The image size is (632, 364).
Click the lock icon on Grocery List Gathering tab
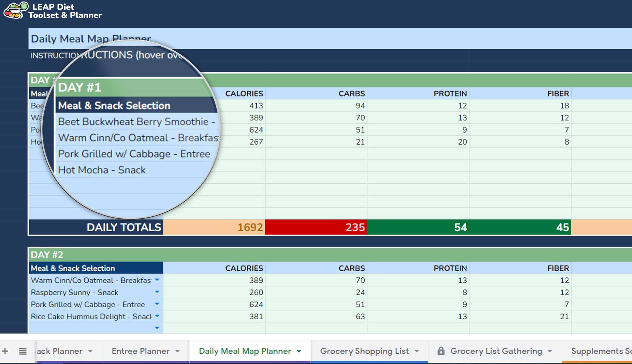[441, 351]
